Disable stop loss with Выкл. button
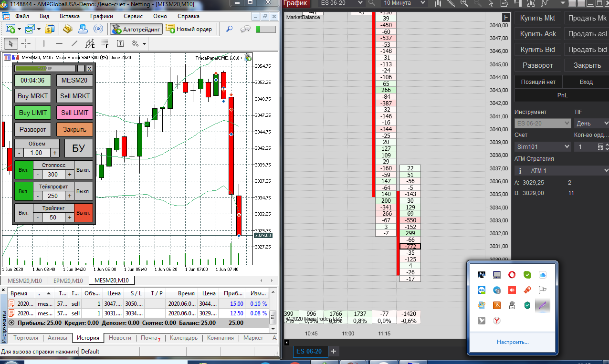The image size is (609, 364). pos(84,170)
